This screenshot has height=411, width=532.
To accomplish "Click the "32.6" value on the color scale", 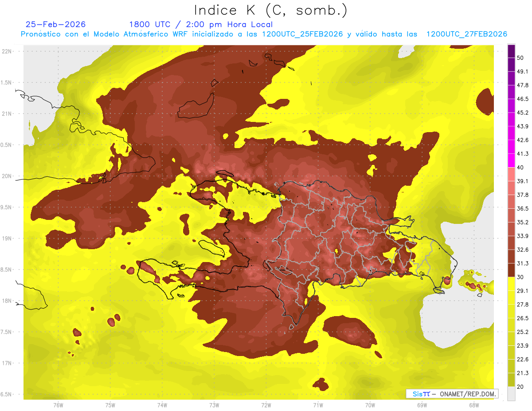I will [x=523, y=249].
